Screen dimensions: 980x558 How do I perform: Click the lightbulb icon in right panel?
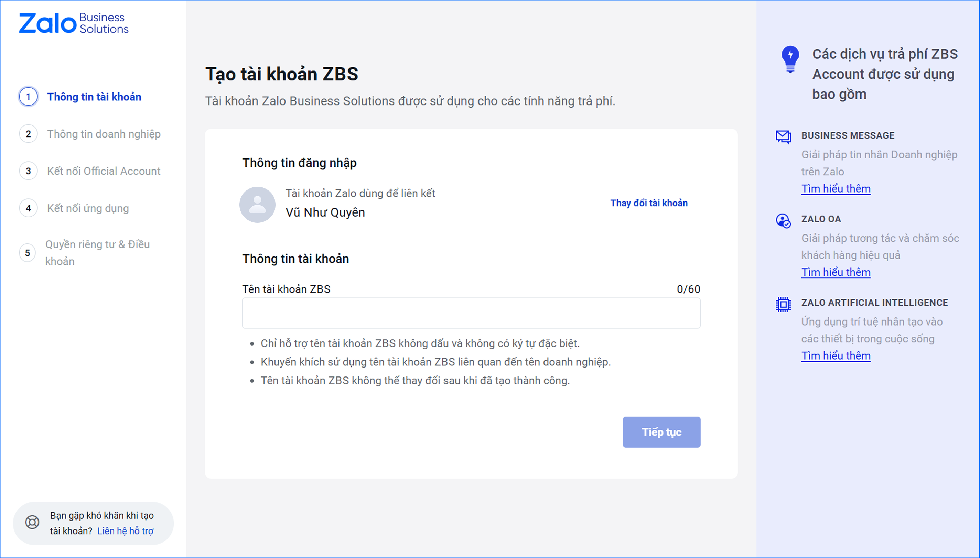tap(790, 59)
